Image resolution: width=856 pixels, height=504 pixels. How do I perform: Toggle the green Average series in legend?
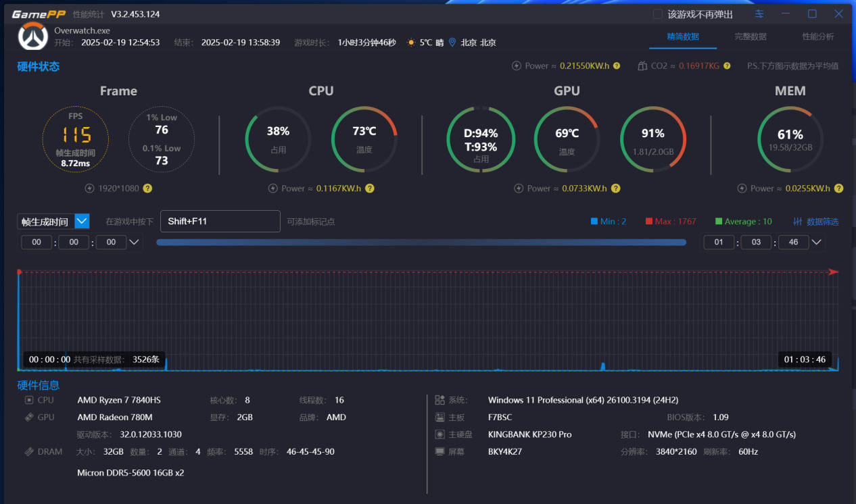[x=743, y=222]
